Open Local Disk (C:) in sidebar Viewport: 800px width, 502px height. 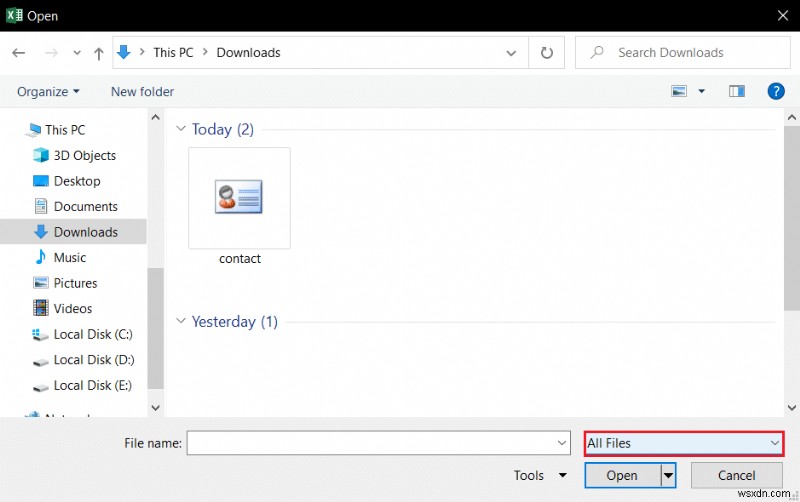[93, 334]
